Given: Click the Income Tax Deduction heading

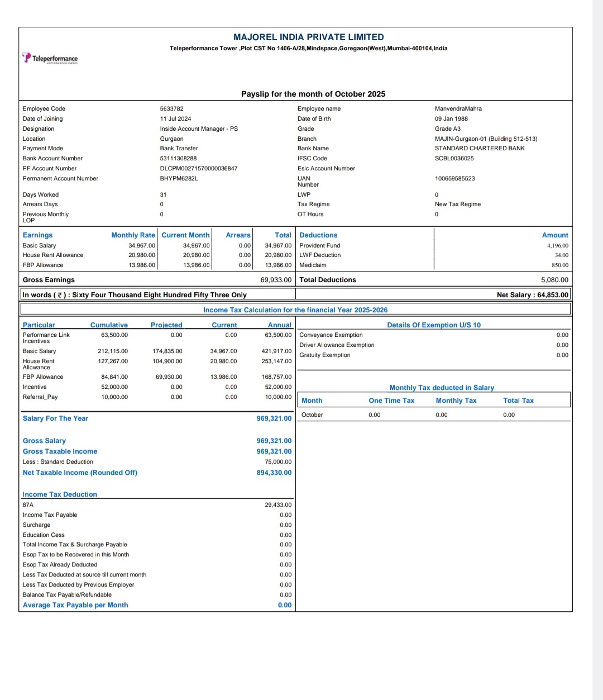Looking at the screenshot, I should pos(60,494).
